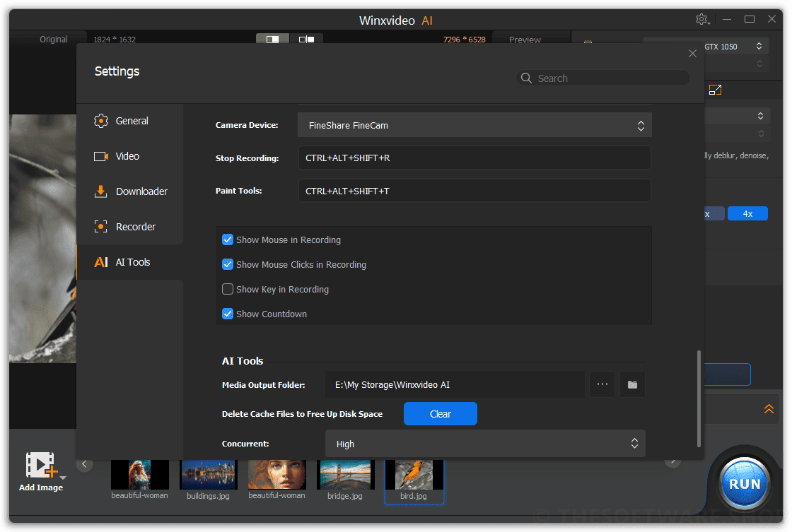792x532 pixels.
Task: Click the Paint Tools hotkey field
Action: point(474,191)
